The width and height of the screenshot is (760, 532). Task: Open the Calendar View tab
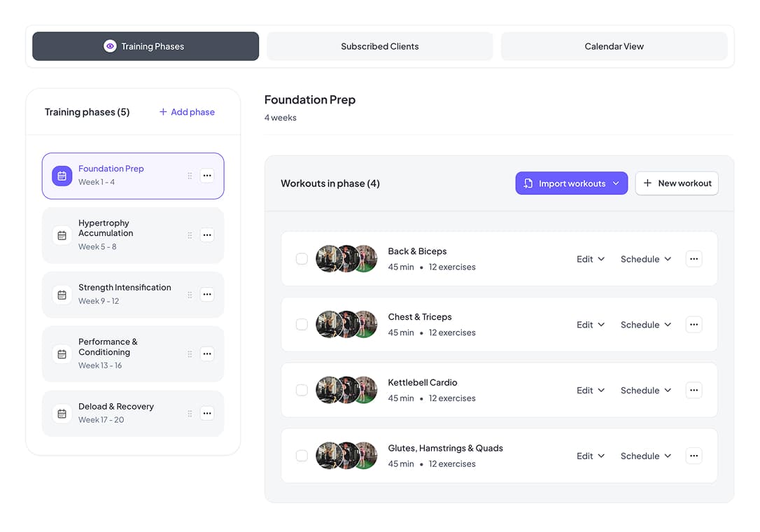pyautogui.click(x=614, y=46)
